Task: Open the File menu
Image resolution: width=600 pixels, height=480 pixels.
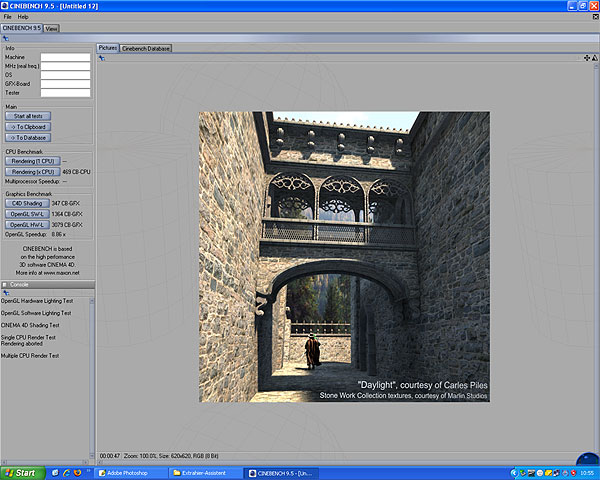Action: click(8, 17)
